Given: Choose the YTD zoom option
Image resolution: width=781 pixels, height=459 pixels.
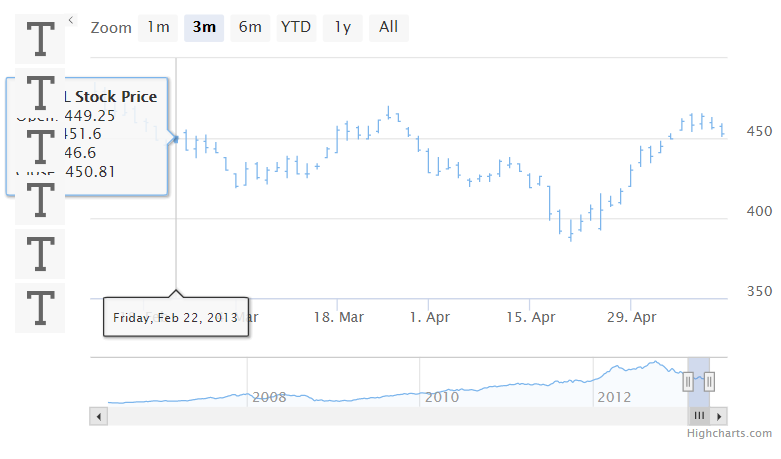Looking at the screenshot, I should 296,27.
